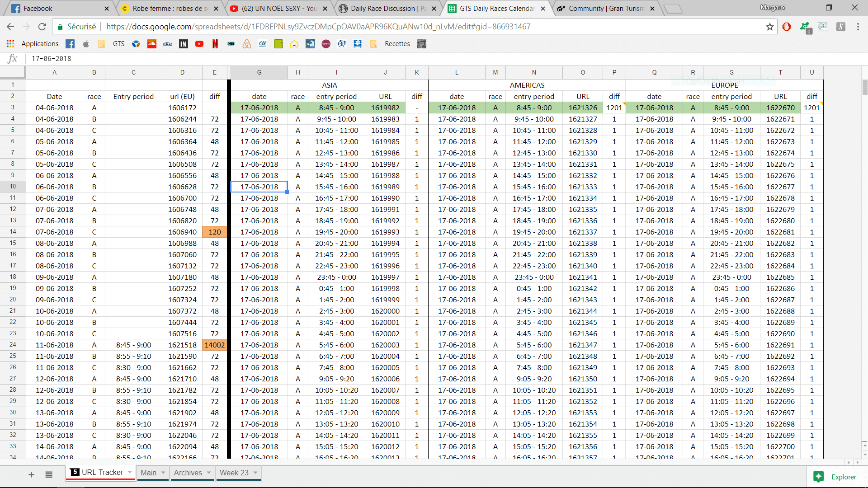Screen dimensions: 868x488
Task: Open the Airbnb bookmark icon
Action: 247,44
